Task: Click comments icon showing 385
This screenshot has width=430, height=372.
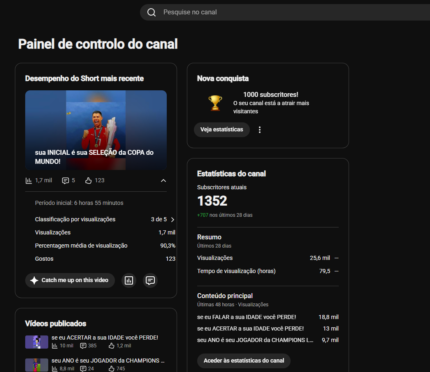Action: click(83, 346)
